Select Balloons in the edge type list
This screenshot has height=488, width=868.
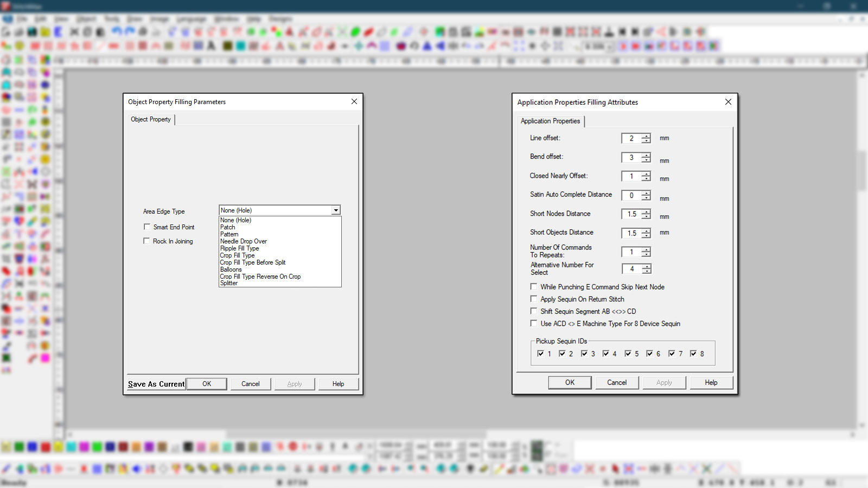tap(231, 269)
